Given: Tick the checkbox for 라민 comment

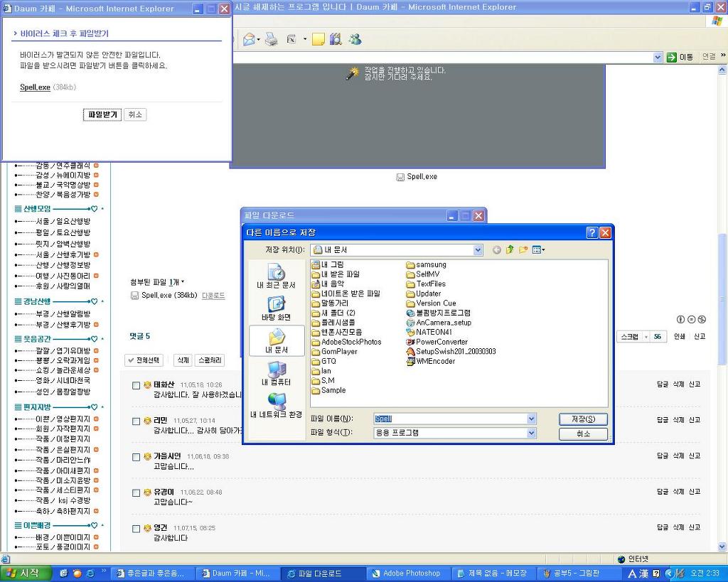Looking at the screenshot, I should pos(136,421).
